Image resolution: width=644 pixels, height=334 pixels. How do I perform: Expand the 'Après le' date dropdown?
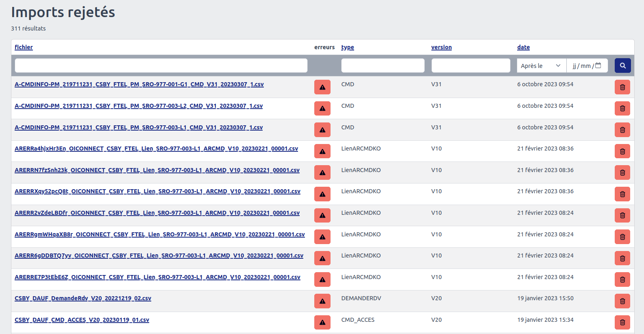pyautogui.click(x=541, y=65)
